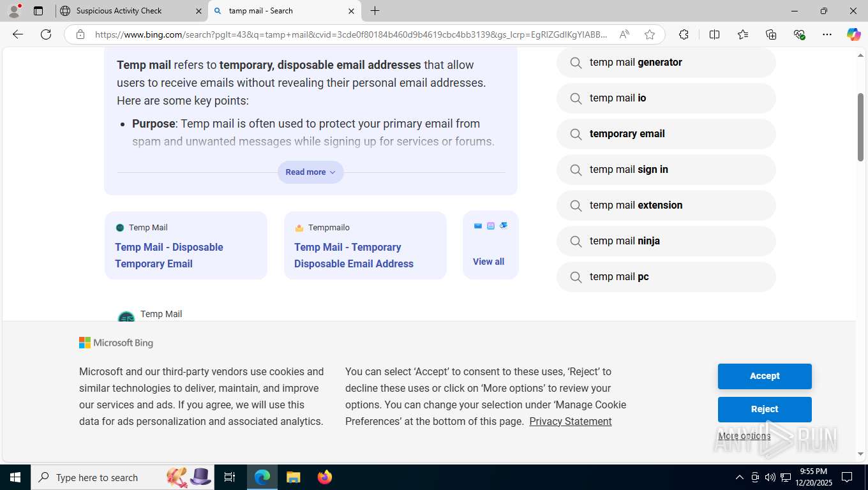Click the Type here to search box
Image resolution: width=868 pixels, height=490 pixels.
123,477
